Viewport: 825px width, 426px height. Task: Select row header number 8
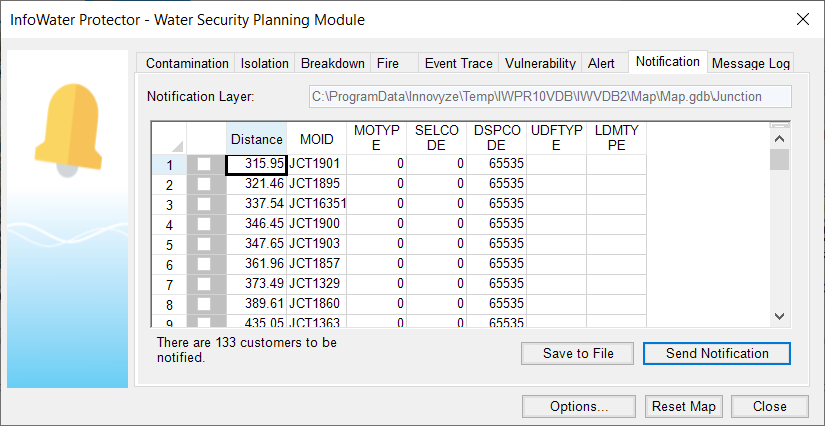pyautogui.click(x=169, y=305)
